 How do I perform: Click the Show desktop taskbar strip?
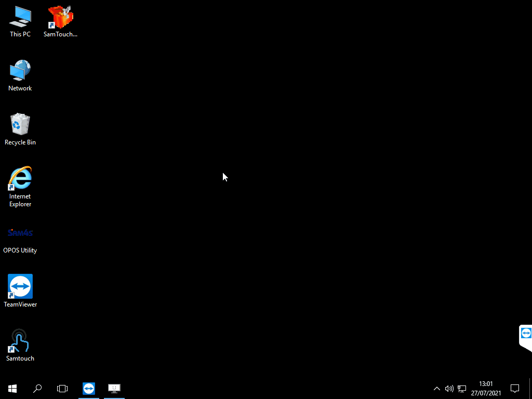coord(530,388)
